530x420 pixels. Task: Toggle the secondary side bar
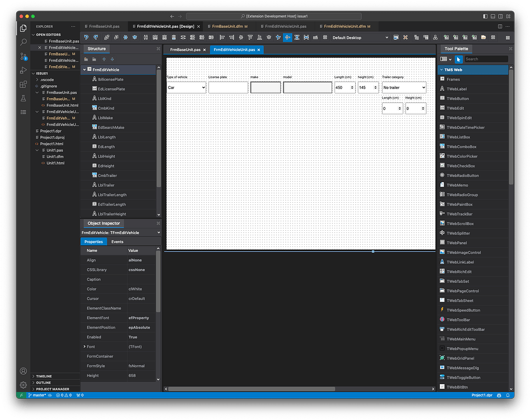coord(501,16)
